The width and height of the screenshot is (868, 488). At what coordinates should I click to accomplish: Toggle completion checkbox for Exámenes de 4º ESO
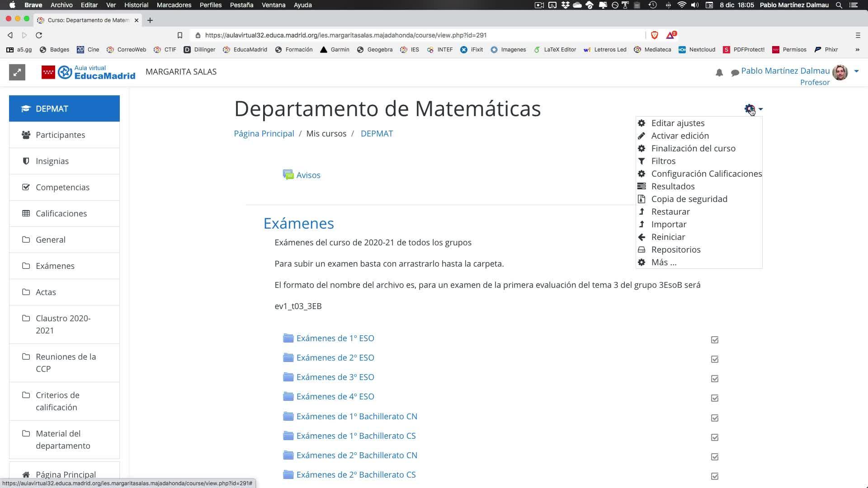point(714,398)
